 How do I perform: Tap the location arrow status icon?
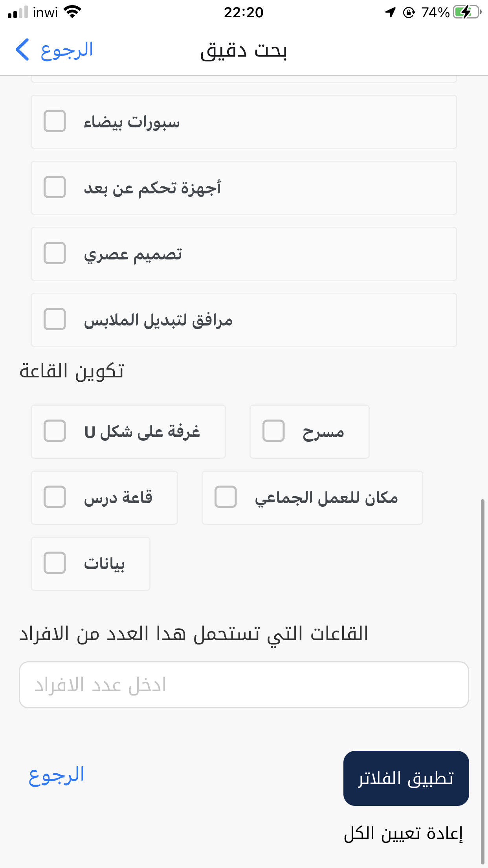pos(390,12)
